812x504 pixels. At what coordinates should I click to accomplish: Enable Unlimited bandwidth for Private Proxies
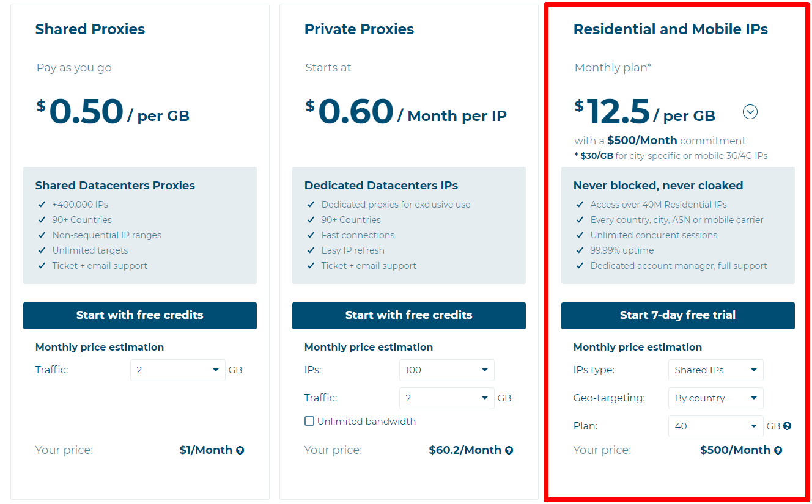309,421
